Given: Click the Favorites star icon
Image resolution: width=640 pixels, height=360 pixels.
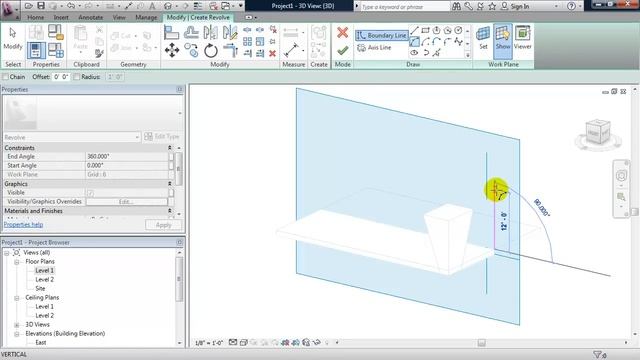Looking at the screenshot, I should (492, 6).
